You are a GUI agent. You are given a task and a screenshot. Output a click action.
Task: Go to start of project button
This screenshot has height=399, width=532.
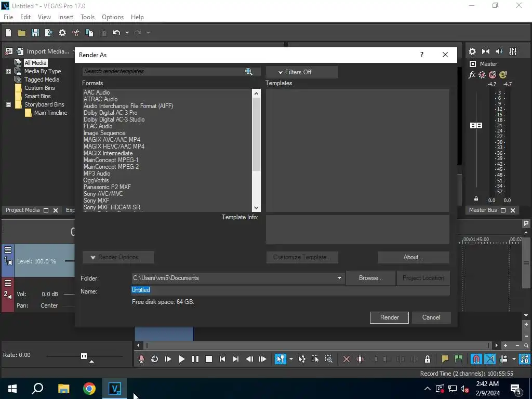(222, 359)
